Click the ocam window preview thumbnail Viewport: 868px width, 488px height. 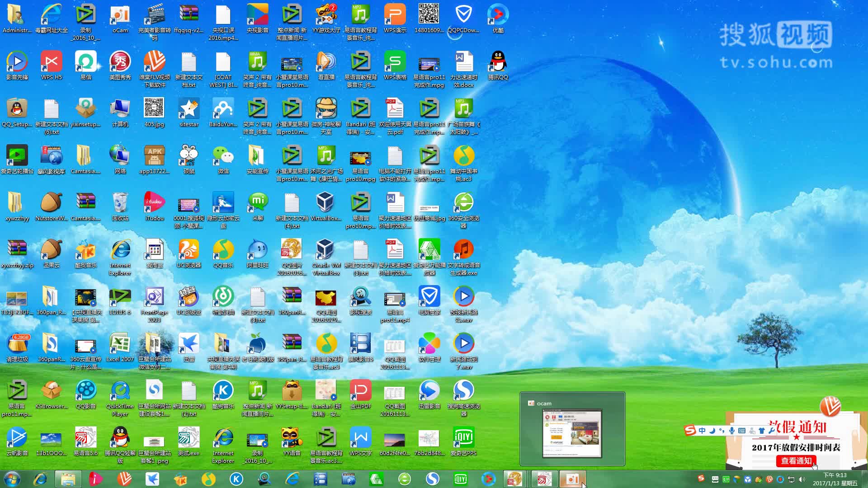pyautogui.click(x=572, y=433)
